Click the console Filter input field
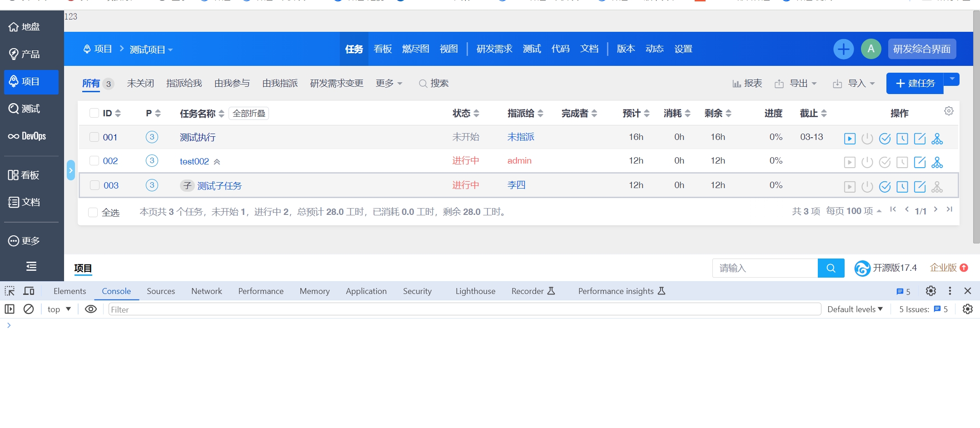The height and width of the screenshot is (428, 980). pyautogui.click(x=463, y=309)
